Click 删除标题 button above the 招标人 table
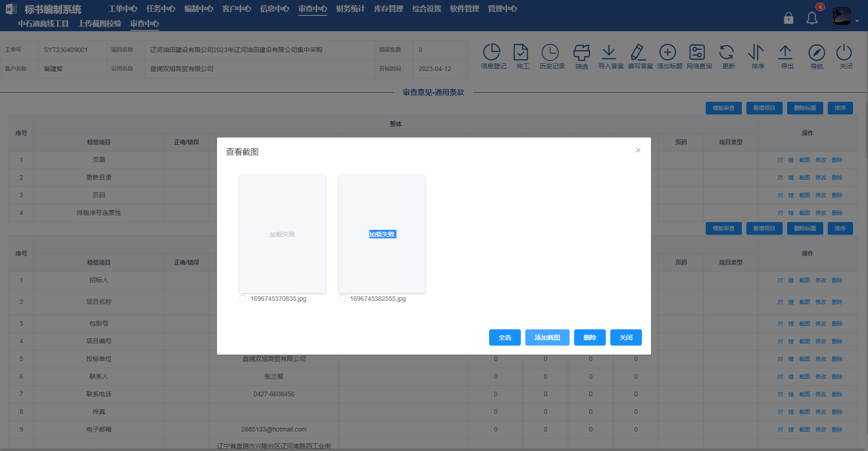 pos(805,228)
